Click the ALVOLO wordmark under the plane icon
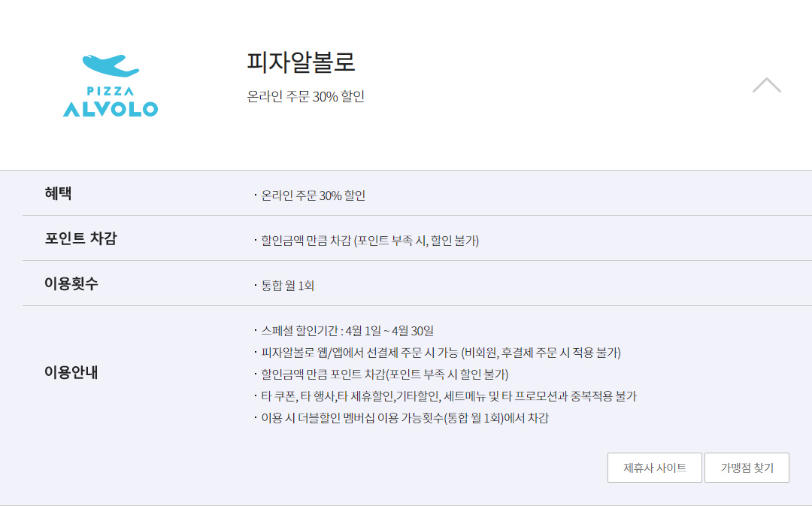This screenshot has width=812, height=506. coord(112,109)
